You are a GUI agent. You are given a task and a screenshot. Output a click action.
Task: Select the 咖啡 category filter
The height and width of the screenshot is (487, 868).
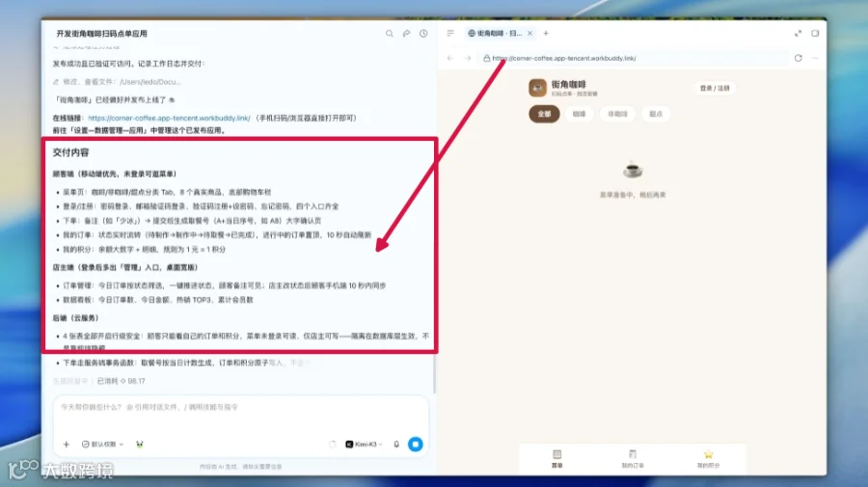(579, 114)
